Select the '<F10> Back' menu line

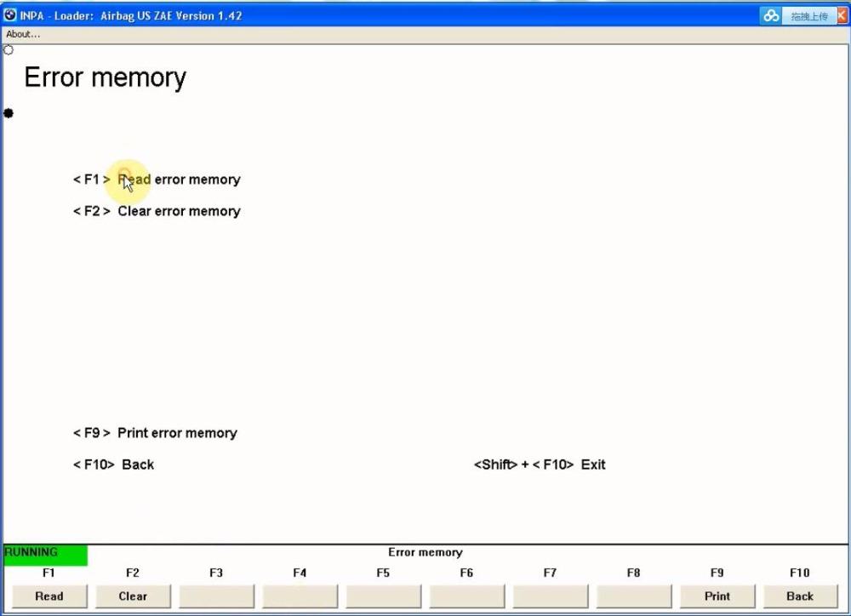113,465
